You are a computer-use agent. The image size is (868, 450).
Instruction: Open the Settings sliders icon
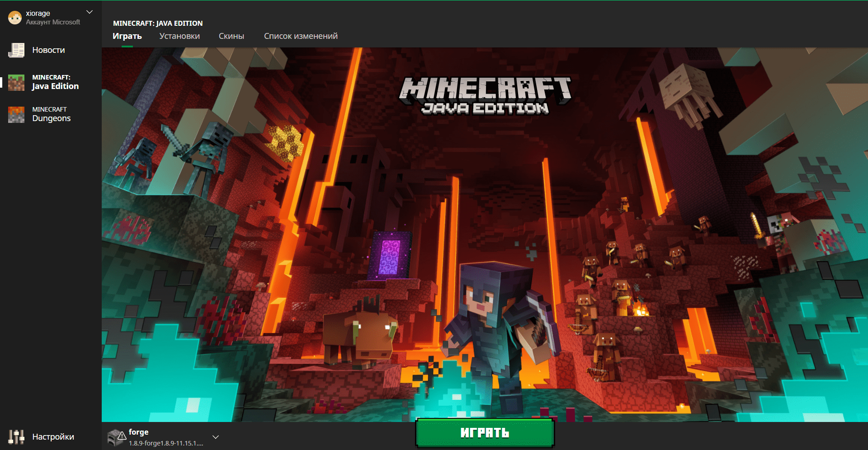click(16, 437)
